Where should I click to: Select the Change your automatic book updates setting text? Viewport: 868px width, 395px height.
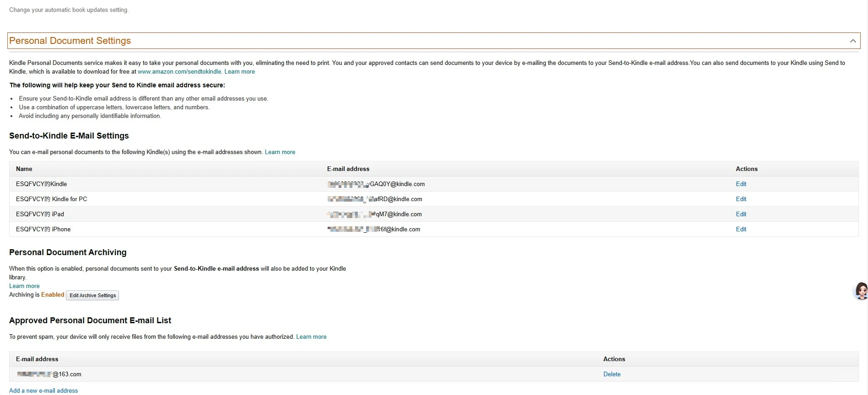tap(69, 10)
